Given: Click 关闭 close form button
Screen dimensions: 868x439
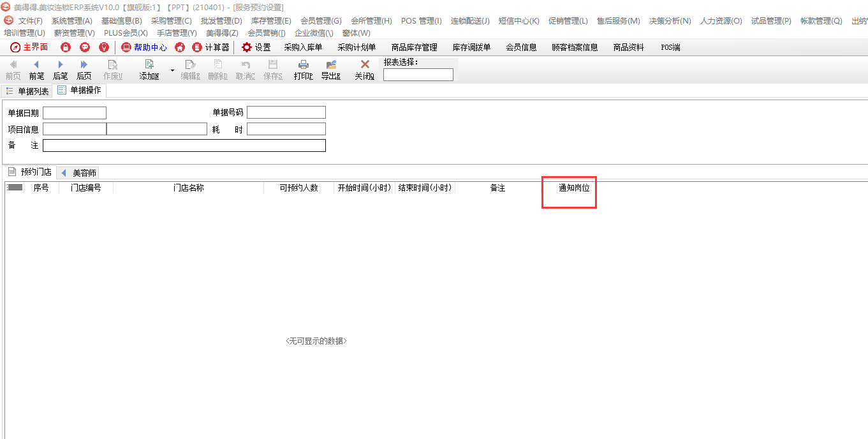Looking at the screenshot, I should pos(365,70).
